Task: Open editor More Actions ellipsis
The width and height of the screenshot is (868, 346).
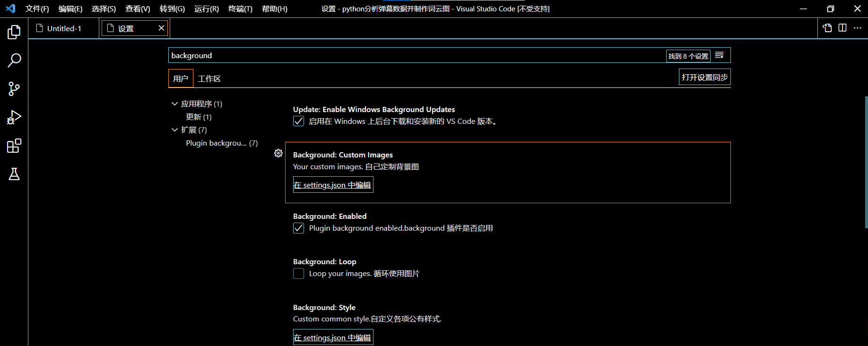Action: (x=858, y=28)
